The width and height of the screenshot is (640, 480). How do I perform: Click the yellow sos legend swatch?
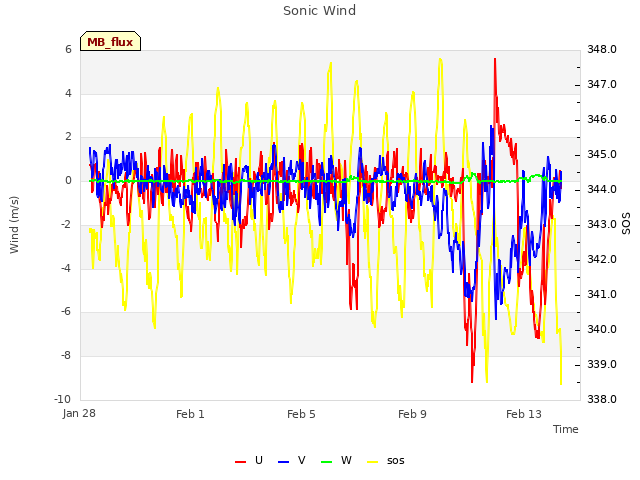(x=373, y=462)
